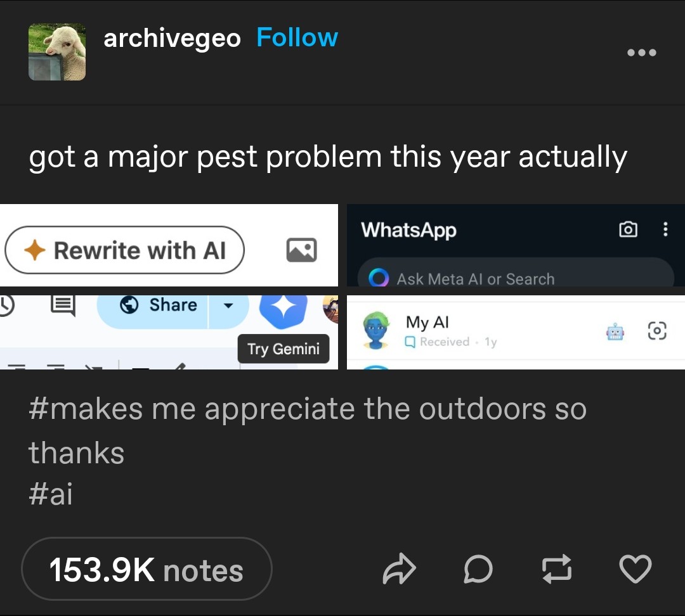Viewport: 685px width, 616px height.
Task: Open the three-dot post options menu
Action: (x=641, y=53)
